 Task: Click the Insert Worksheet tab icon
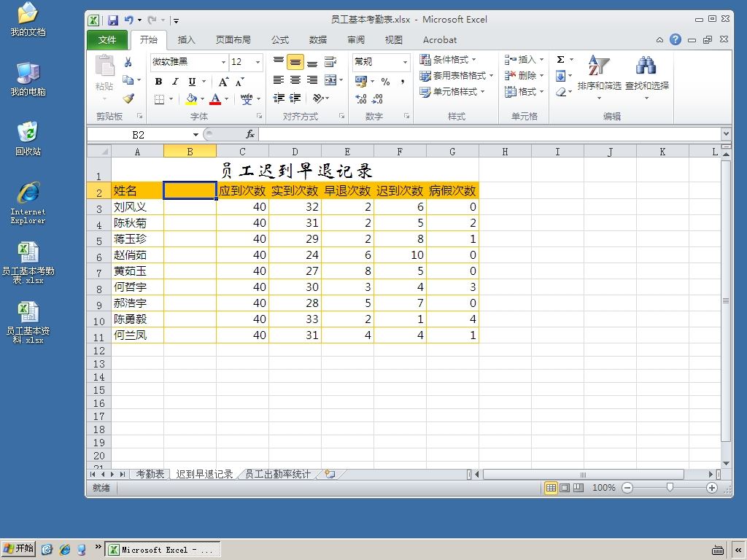click(330, 474)
